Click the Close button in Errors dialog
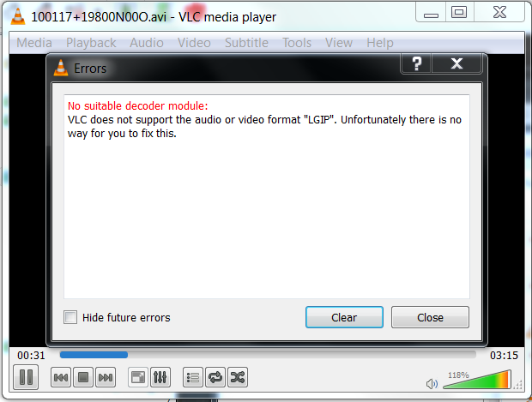 tap(430, 317)
